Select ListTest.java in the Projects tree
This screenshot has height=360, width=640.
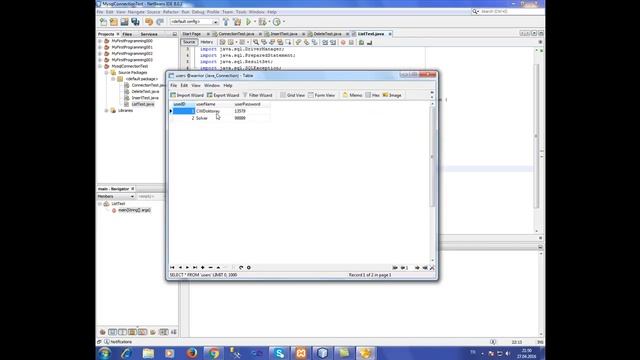(x=143, y=104)
